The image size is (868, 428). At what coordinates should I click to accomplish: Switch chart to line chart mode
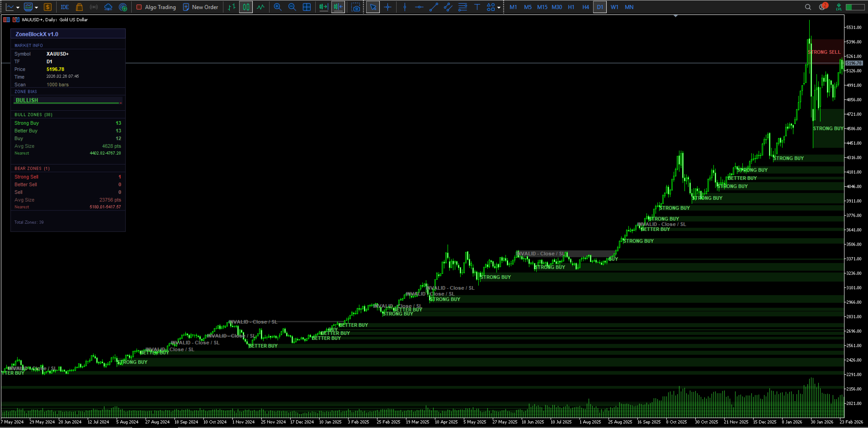click(260, 7)
